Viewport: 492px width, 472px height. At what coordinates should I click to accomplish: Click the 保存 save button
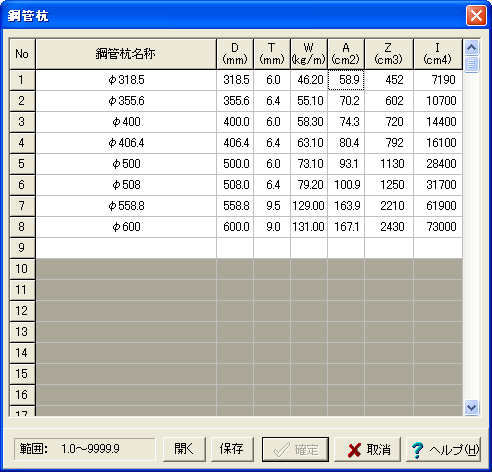coord(232,449)
